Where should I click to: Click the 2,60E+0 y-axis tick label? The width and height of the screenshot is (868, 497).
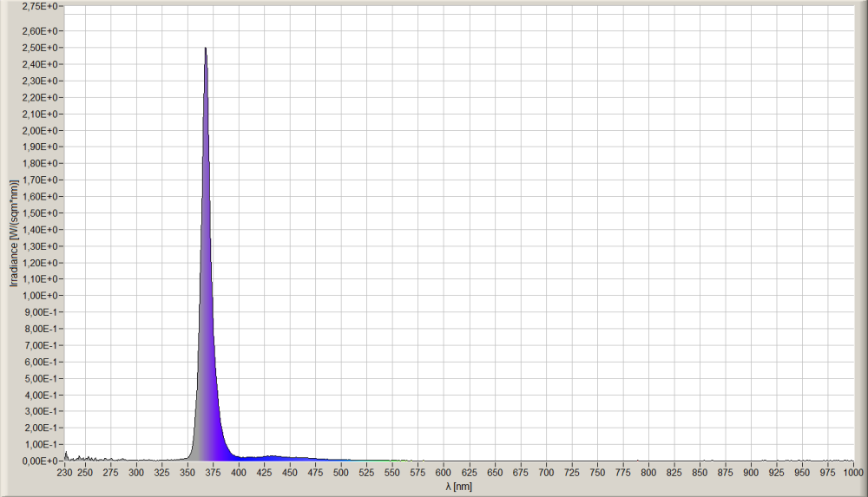tap(40, 31)
